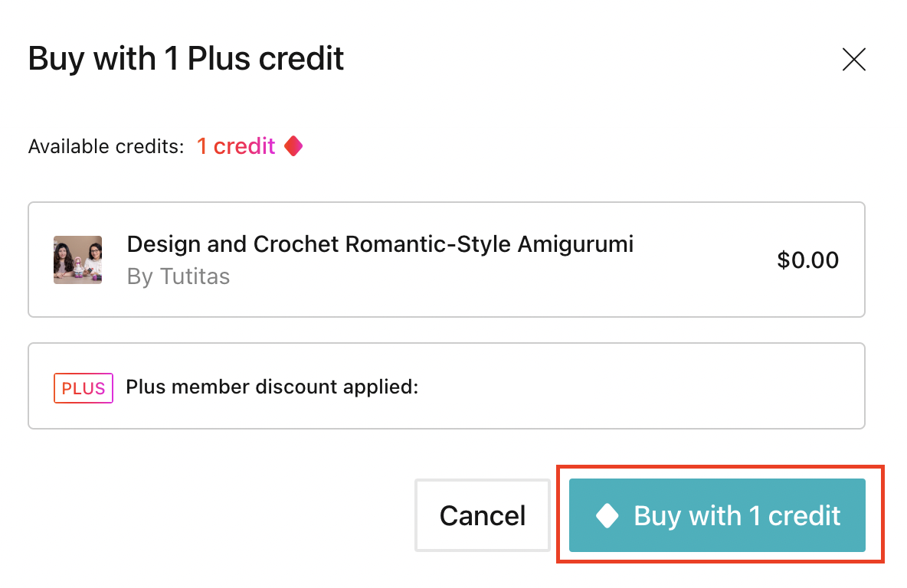The image size is (907, 588).
Task: Close the Buy with Plus credit dialog
Action: coord(854,60)
